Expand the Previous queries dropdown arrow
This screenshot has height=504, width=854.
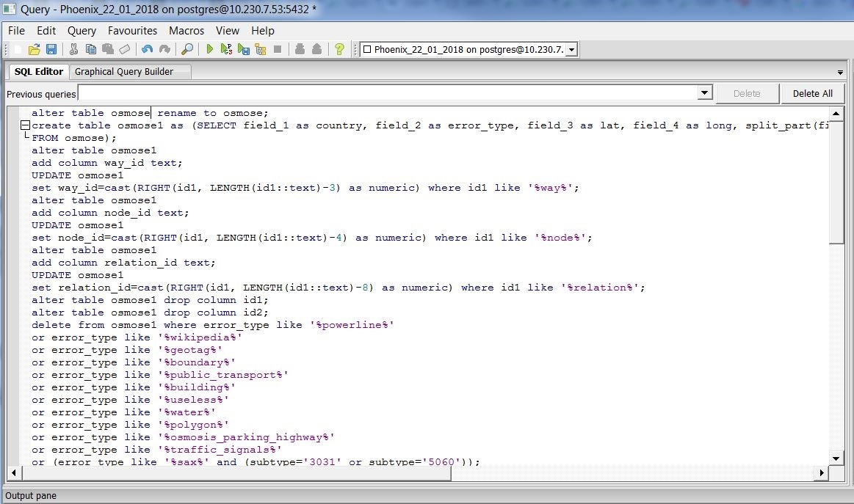pyautogui.click(x=705, y=93)
